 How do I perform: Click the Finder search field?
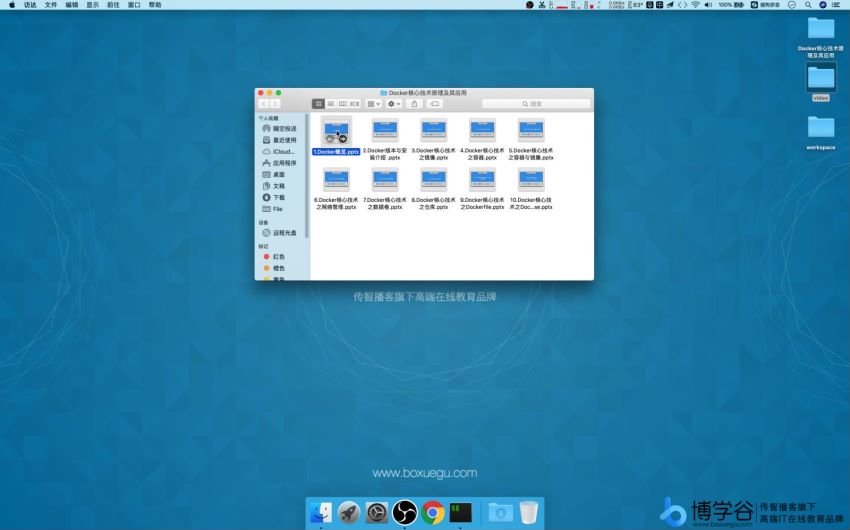click(536, 104)
